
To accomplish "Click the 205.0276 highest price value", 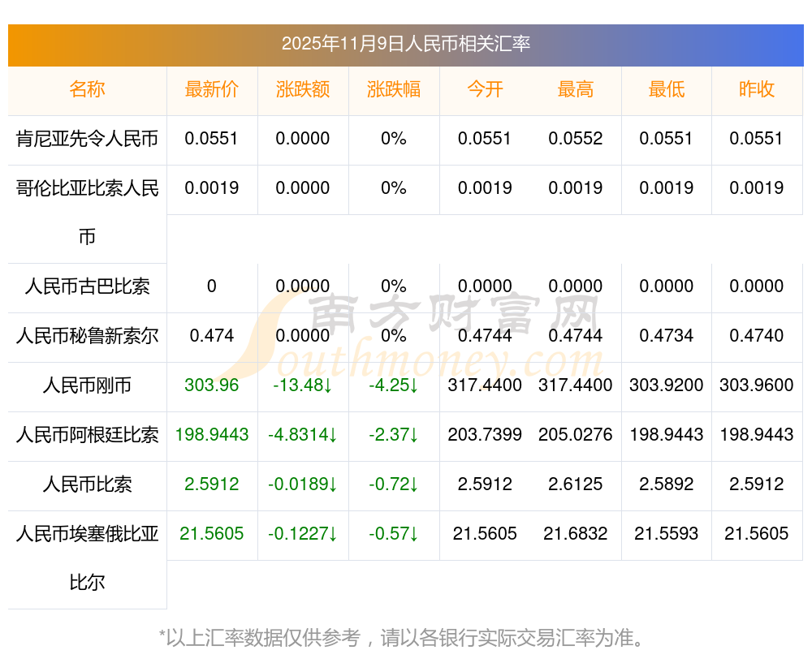I will coord(576,435).
